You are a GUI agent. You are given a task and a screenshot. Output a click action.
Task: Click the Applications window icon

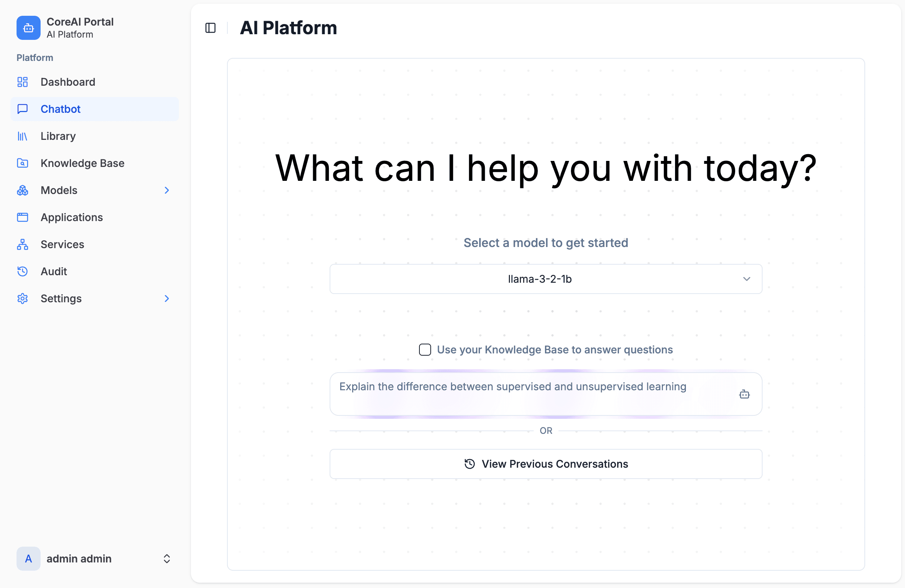[23, 217]
